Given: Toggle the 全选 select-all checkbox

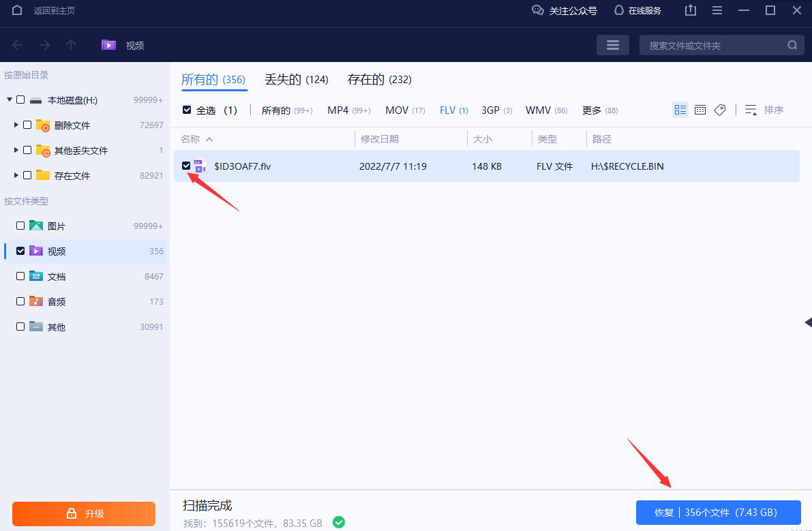Looking at the screenshot, I should (x=186, y=109).
